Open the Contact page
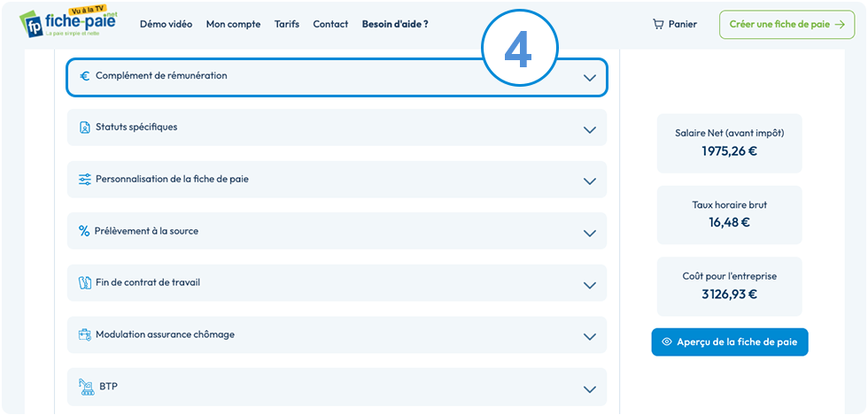The image size is (868, 415). [x=330, y=25]
